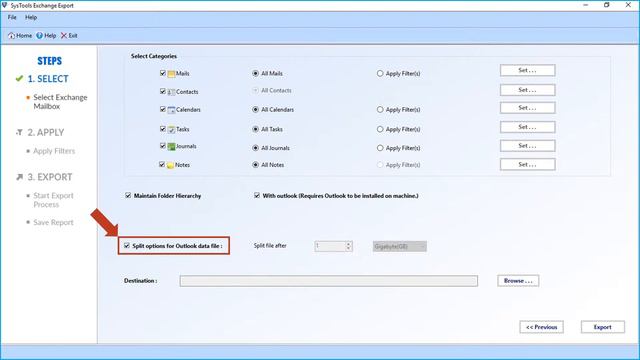Screen dimensions: 640x360
Task: Click the Previous button
Action: coord(541,327)
